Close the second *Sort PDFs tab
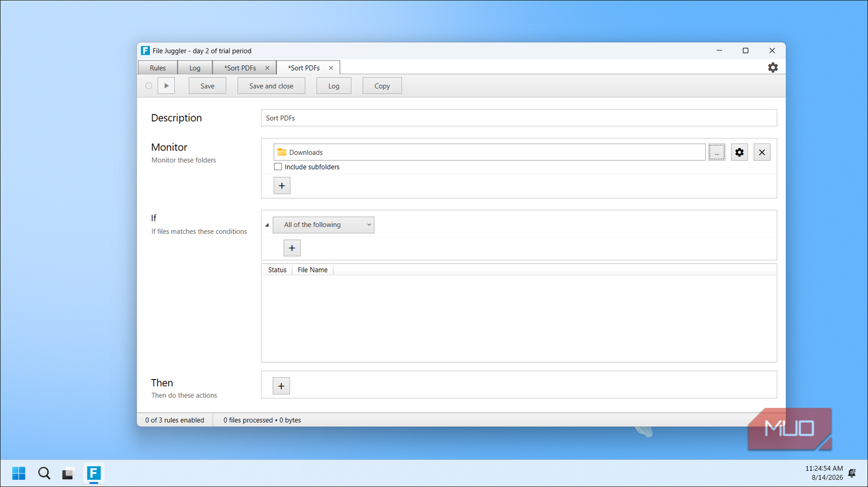Screen dimensions: 868x487 coord(331,68)
